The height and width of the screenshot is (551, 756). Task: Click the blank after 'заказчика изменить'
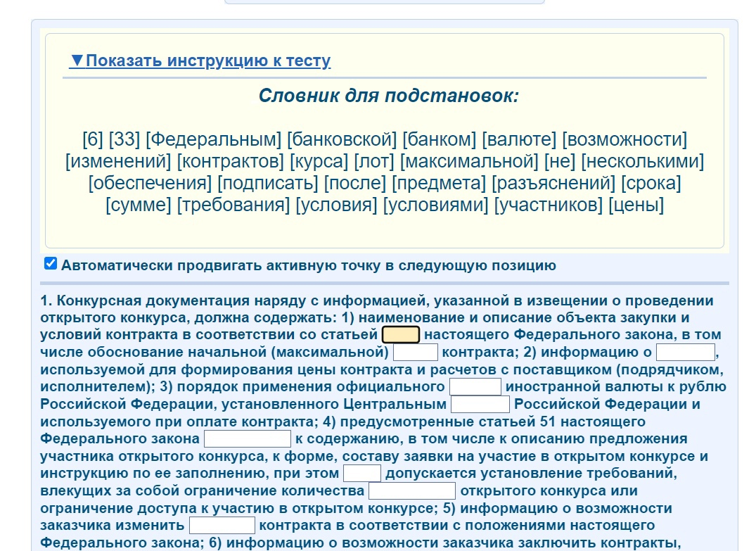point(222,525)
